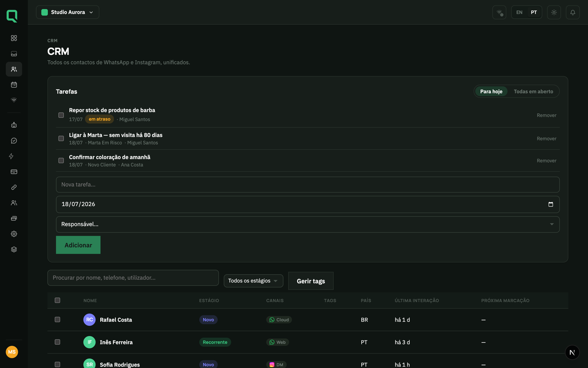Open the notifications bell
The width and height of the screenshot is (588, 368).
coord(573,12)
